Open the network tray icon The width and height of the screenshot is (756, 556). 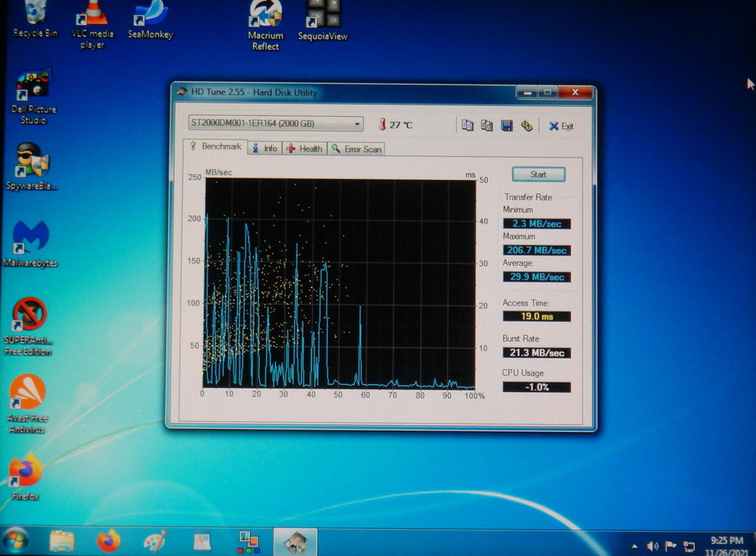point(689,547)
